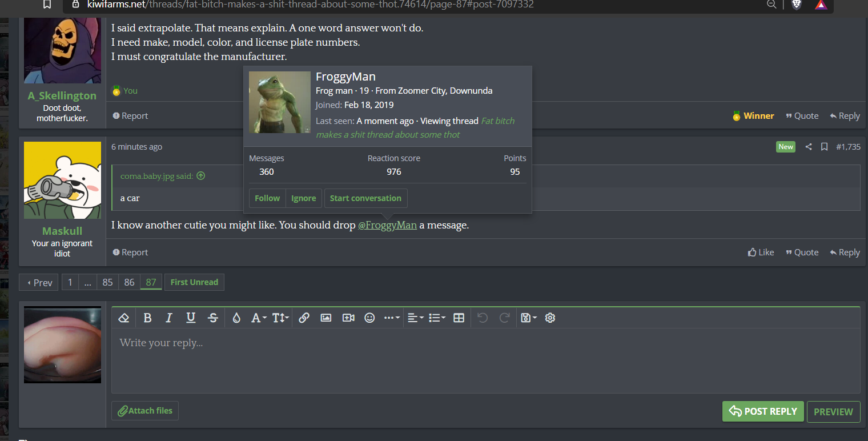Click the Winner reaction on A_Skellington's post
Image resolution: width=868 pixels, height=441 pixels.
[x=753, y=116]
